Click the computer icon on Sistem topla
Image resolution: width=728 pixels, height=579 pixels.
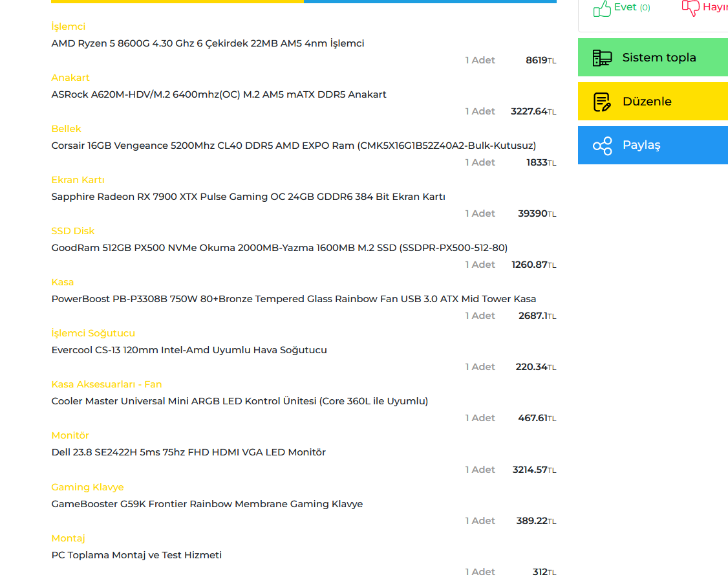(x=602, y=58)
